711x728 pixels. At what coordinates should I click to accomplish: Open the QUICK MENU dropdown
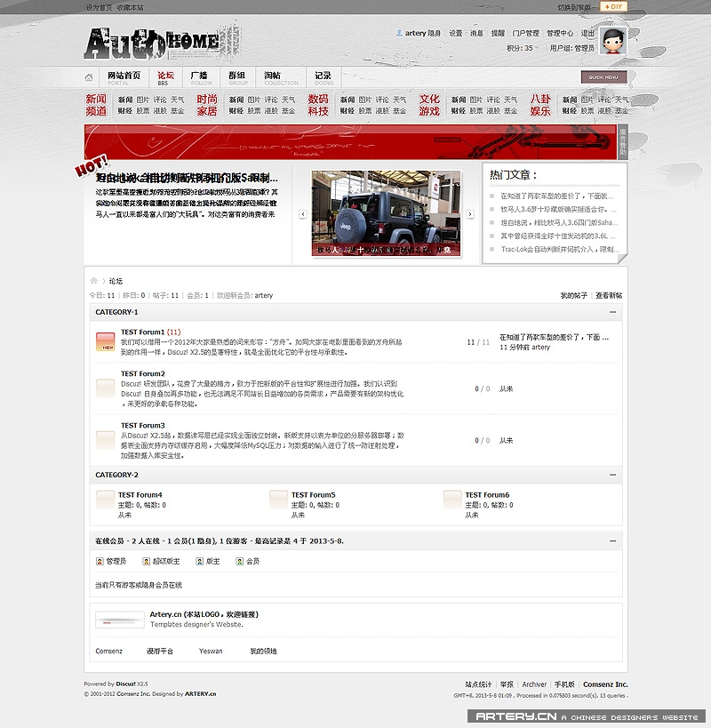[603, 77]
